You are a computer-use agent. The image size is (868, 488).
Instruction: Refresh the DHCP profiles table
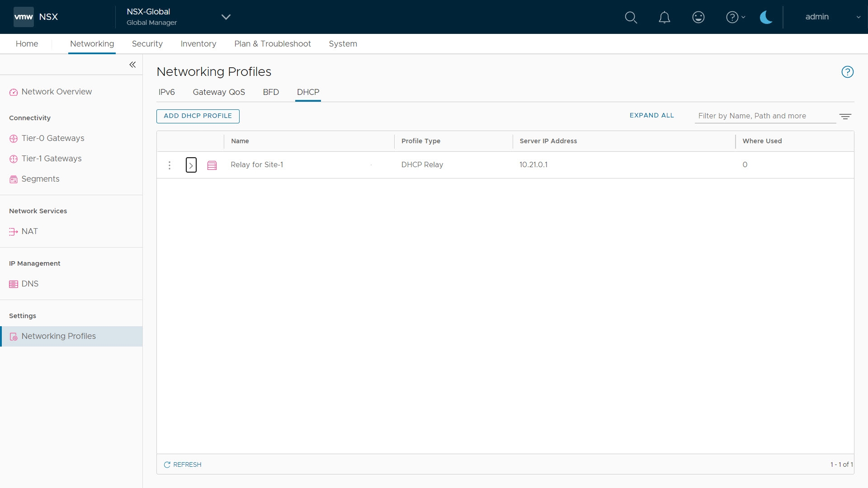182,465
